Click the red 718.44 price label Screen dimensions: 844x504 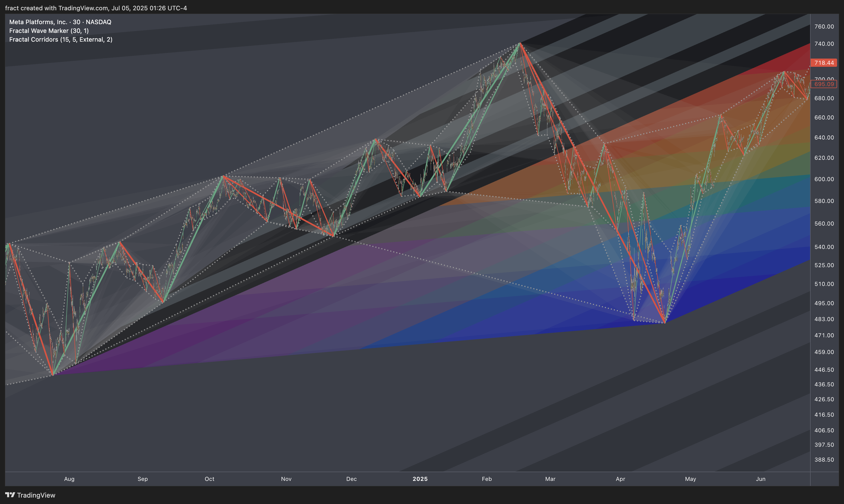824,63
